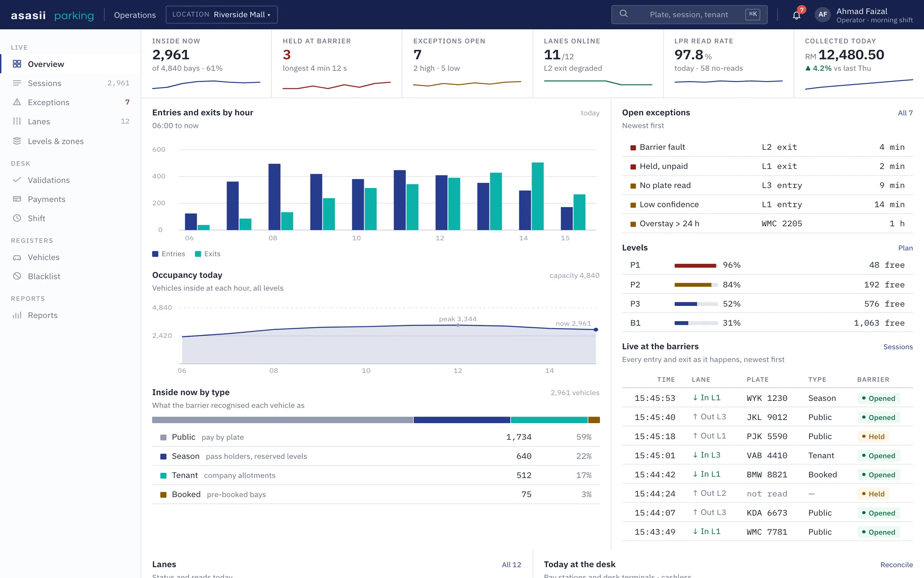Click plate KDA 6673 in barrier feed
924x578 pixels.
pyautogui.click(x=767, y=513)
